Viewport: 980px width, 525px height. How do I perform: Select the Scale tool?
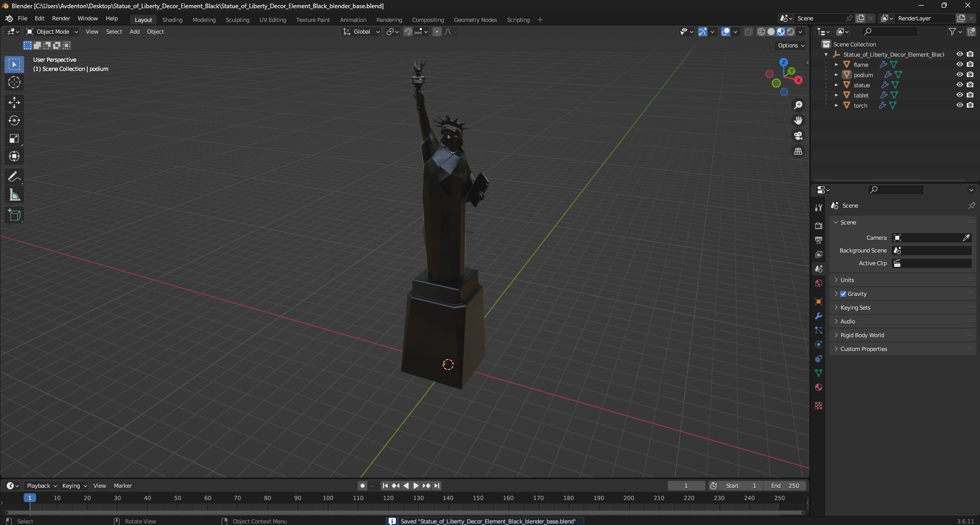click(x=14, y=138)
